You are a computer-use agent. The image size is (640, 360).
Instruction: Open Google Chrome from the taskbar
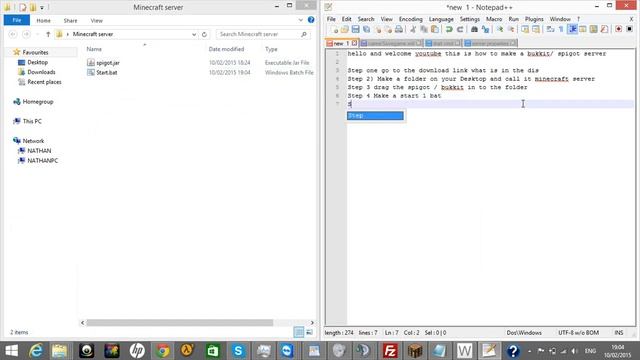pos(162,351)
